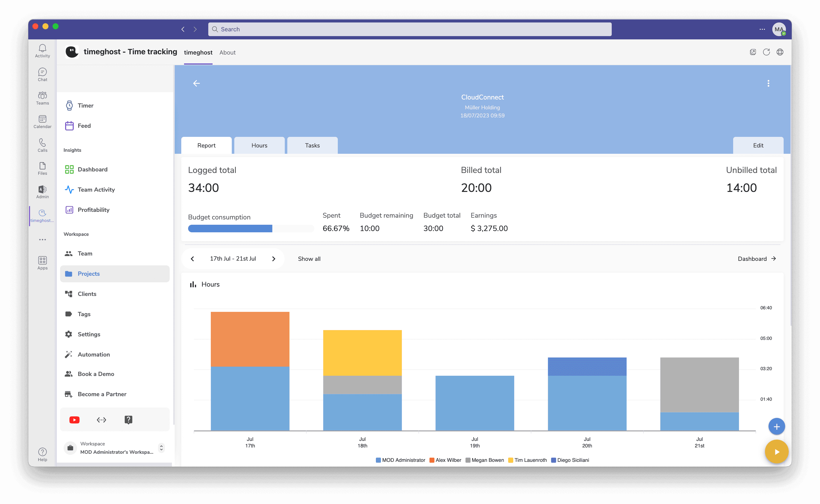
Task: Go to next week date range
Action: [274, 259]
